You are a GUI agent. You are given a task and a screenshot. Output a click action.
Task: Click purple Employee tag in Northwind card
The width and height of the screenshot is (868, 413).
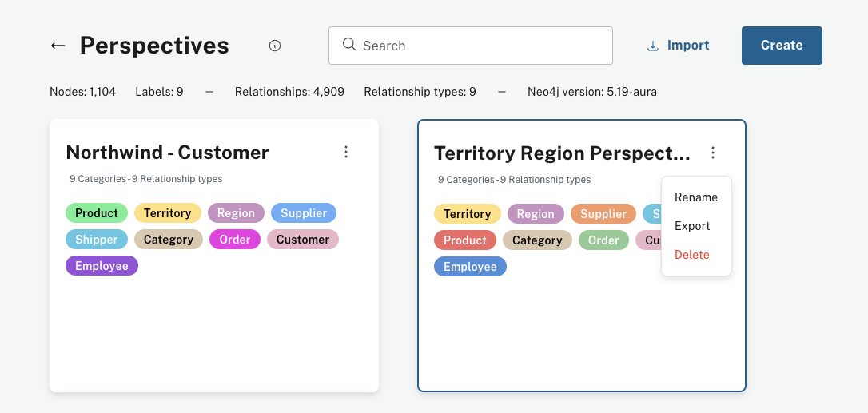pos(102,266)
